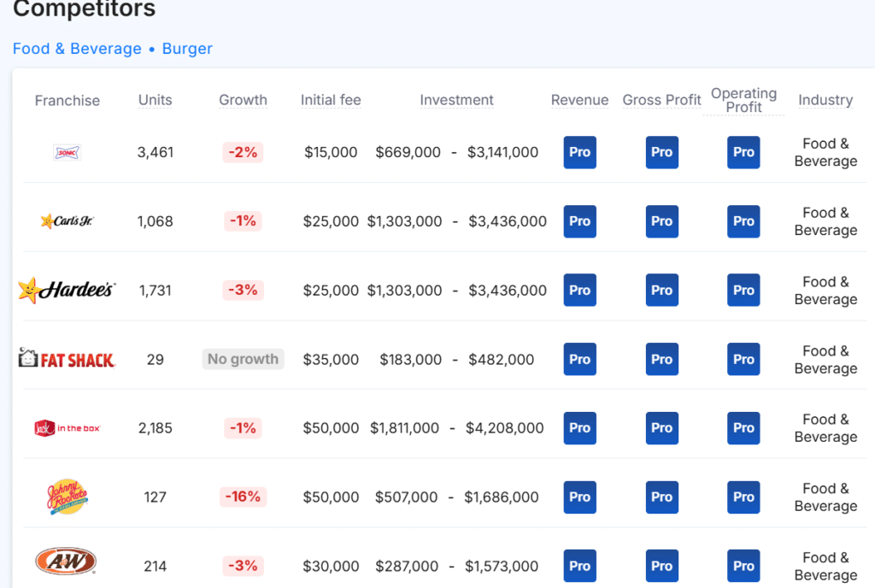Open the A&W franchise logo
This screenshot has width=875, height=588.
(67, 562)
